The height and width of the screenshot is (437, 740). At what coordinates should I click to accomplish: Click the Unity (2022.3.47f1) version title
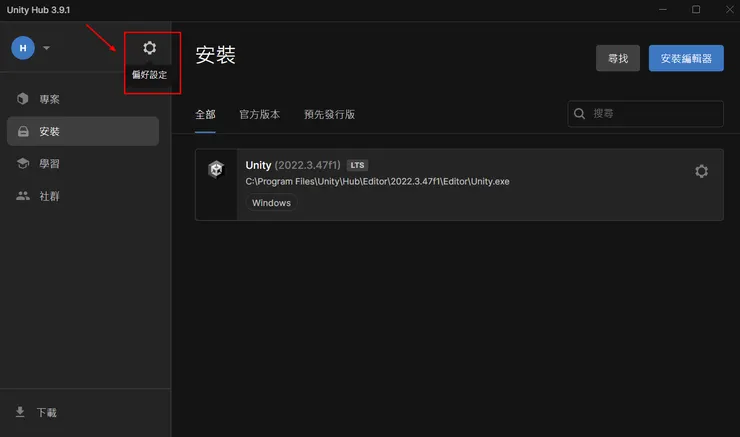293,165
